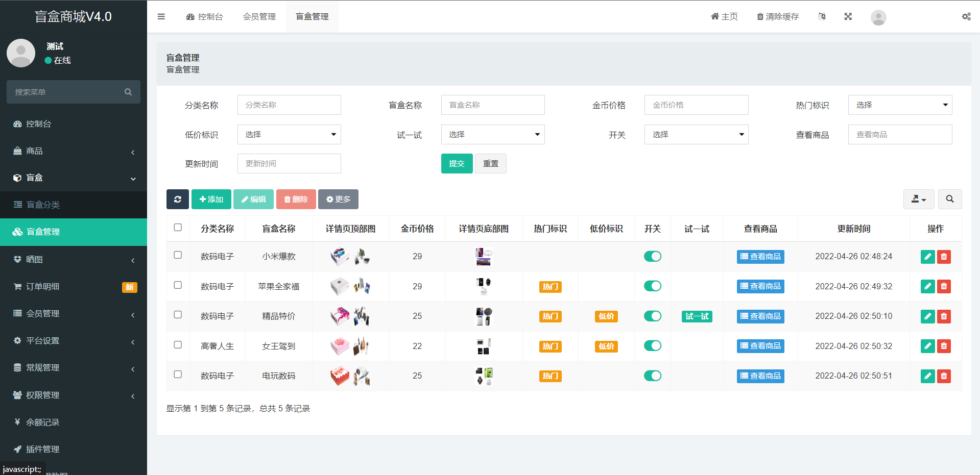Click 查看商品 for 女王驾到
Image resolution: width=980 pixels, height=475 pixels.
(760, 346)
